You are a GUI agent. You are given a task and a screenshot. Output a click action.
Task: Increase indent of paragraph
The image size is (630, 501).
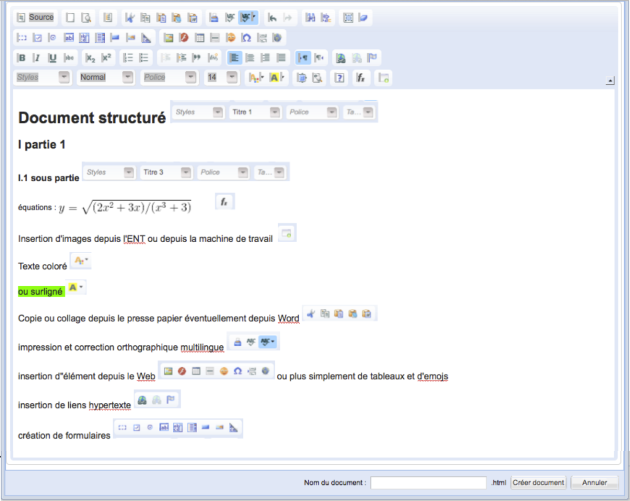pos(181,58)
